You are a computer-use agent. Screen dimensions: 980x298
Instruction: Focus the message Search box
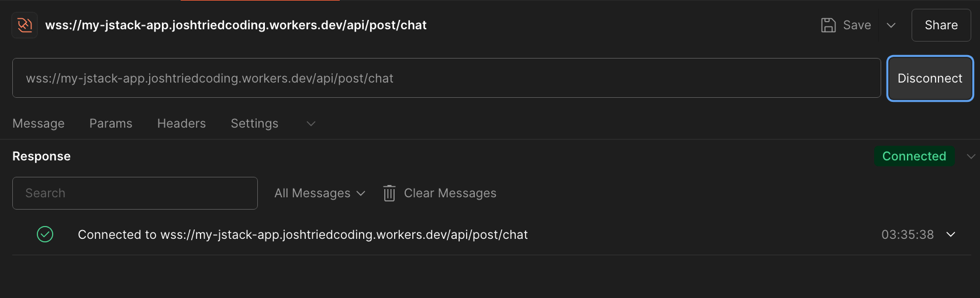tap(134, 193)
